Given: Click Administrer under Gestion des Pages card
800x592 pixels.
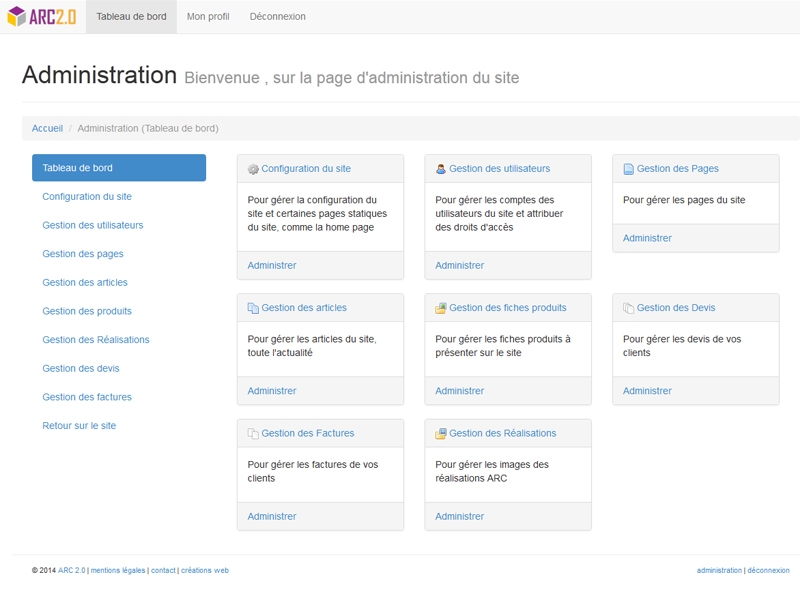Looking at the screenshot, I should pyautogui.click(x=647, y=238).
